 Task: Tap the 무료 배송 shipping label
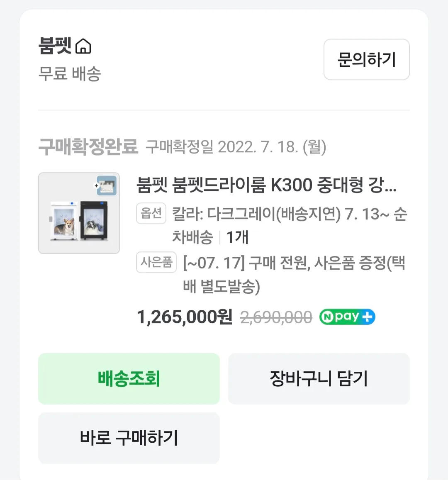70,74
